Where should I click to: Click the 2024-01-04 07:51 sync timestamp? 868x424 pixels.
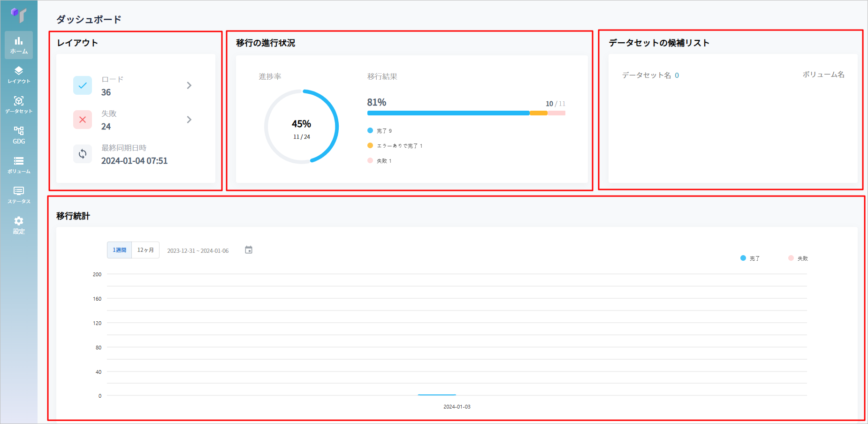click(x=134, y=161)
